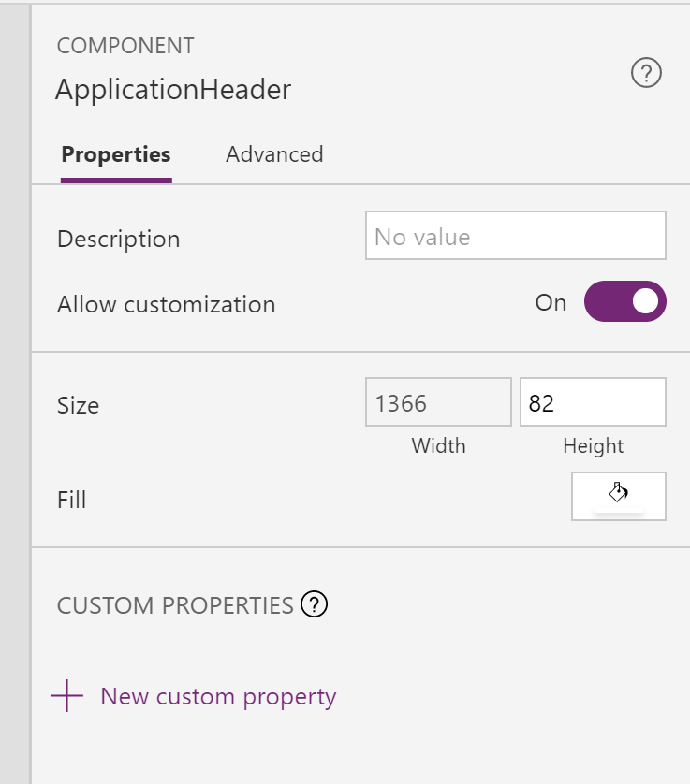Click the plus icon for new custom property
This screenshot has height=784, width=690.
(66, 696)
